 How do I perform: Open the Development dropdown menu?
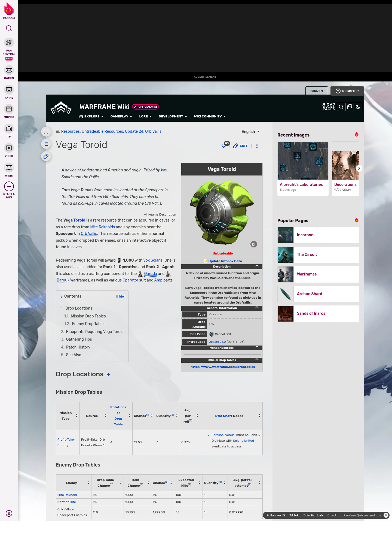point(173,116)
